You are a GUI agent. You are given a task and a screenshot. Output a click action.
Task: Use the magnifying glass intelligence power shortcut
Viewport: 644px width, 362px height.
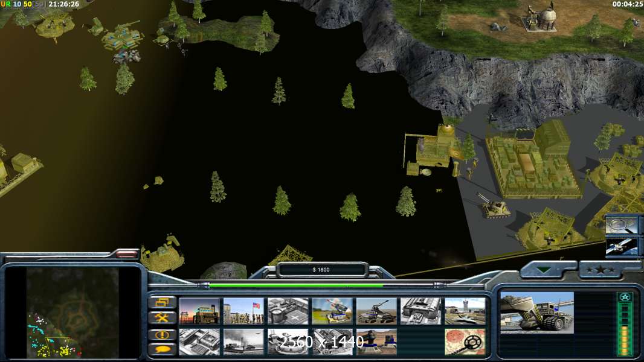tap(622, 226)
